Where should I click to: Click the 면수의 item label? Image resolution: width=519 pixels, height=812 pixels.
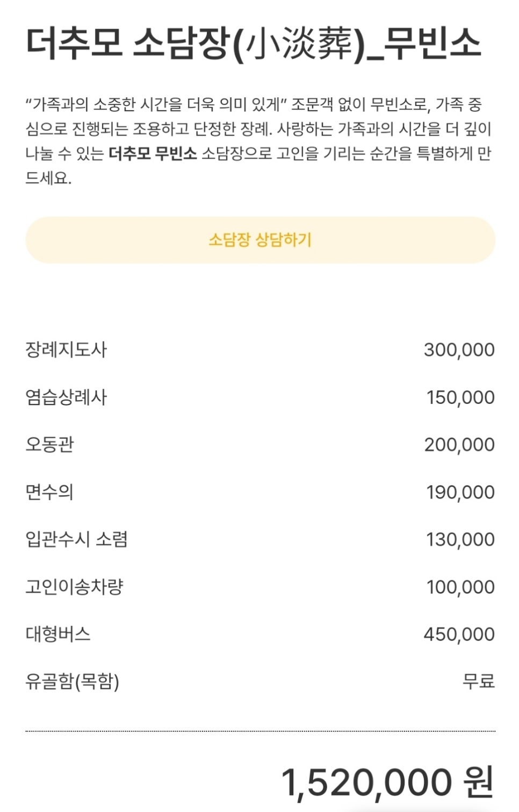(x=49, y=492)
